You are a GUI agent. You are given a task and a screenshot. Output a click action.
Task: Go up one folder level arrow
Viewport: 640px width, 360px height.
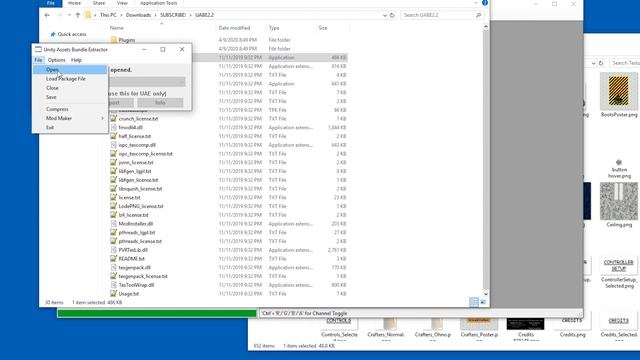[78, 15]
